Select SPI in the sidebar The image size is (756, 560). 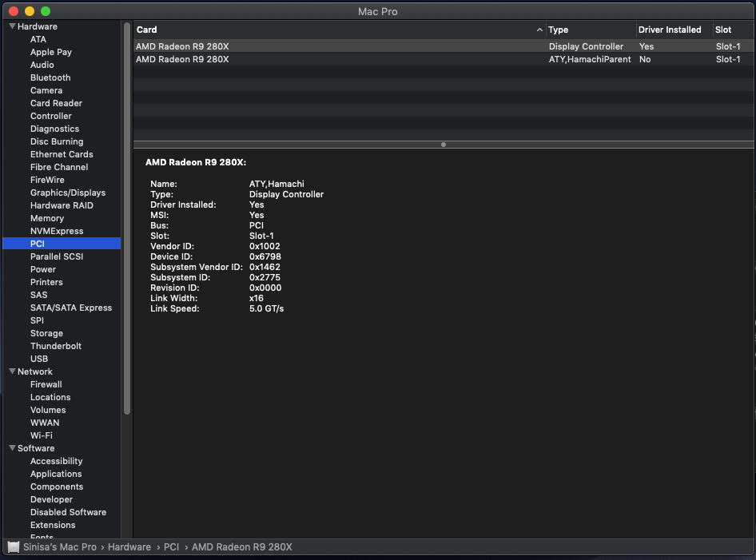click(x=37, y=320)
